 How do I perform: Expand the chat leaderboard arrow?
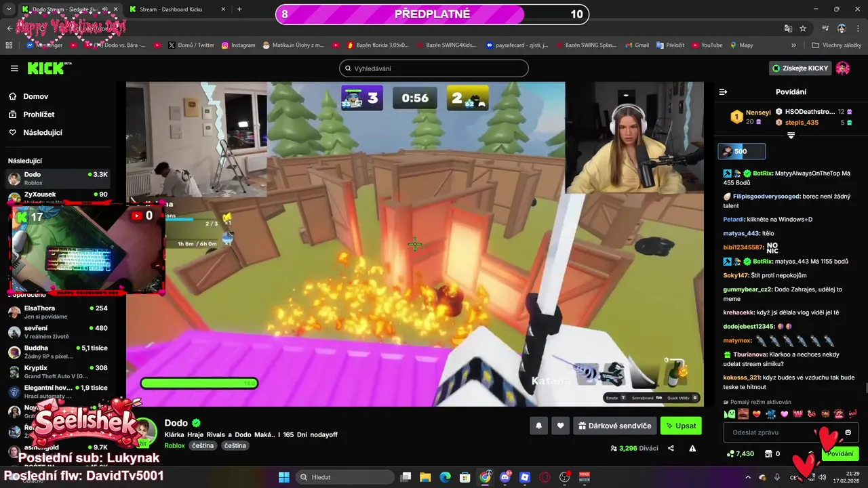(x=791, y=136)
